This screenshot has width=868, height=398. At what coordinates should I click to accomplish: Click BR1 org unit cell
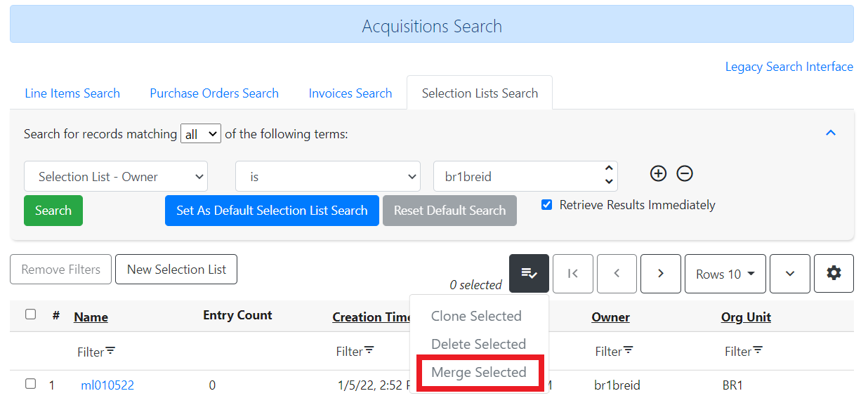pos(732,385)
